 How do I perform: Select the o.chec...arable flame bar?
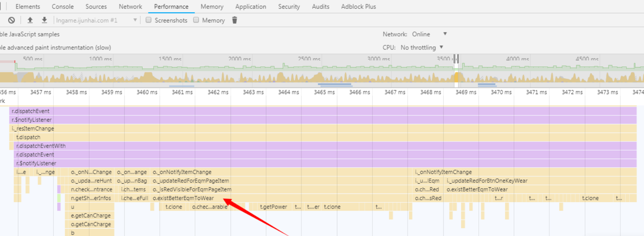210,207
